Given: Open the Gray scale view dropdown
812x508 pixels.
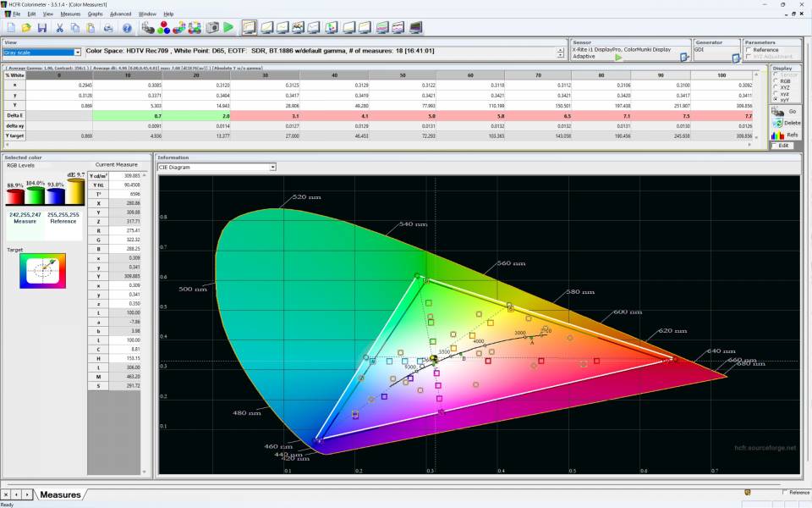Looking at the screenshot, I should (78, 52).
